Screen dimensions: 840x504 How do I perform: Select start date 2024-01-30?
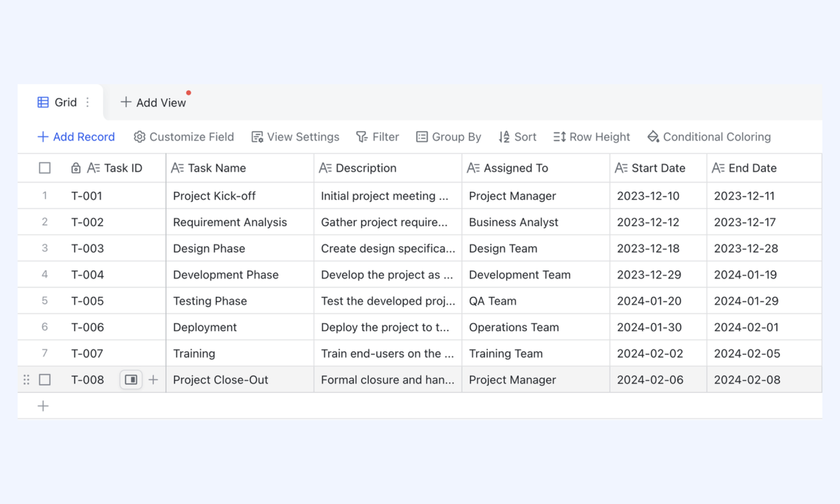[x=658, y=327]
